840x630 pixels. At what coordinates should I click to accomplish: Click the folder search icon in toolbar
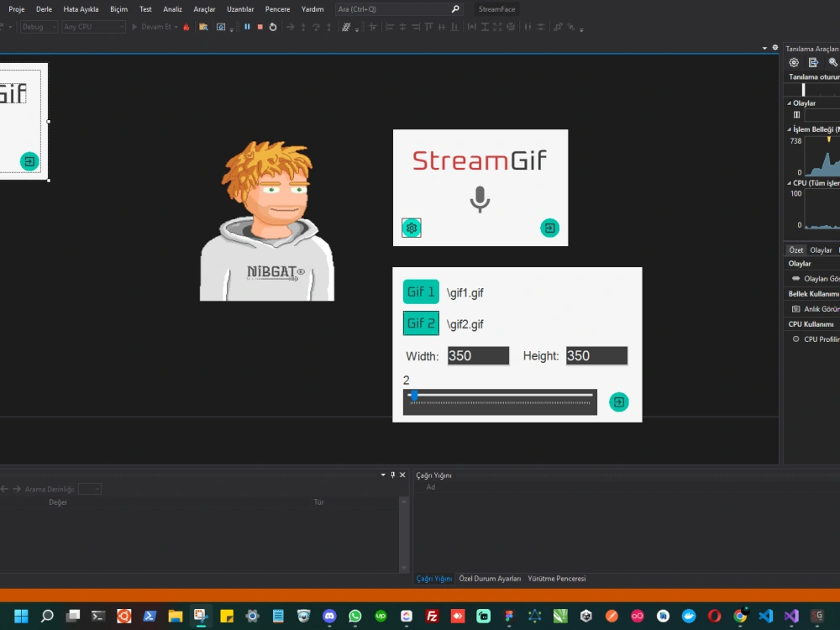tap(203, 27)
